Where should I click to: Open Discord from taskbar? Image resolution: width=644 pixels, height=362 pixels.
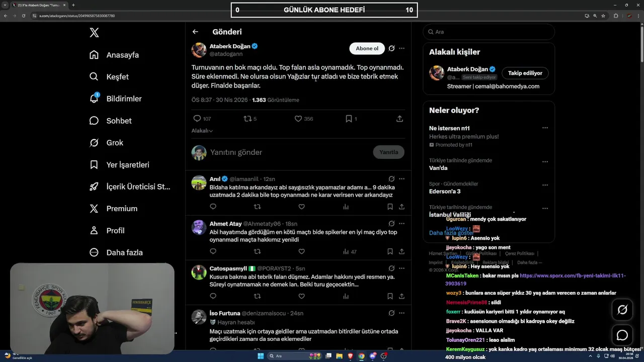point(373,356)
